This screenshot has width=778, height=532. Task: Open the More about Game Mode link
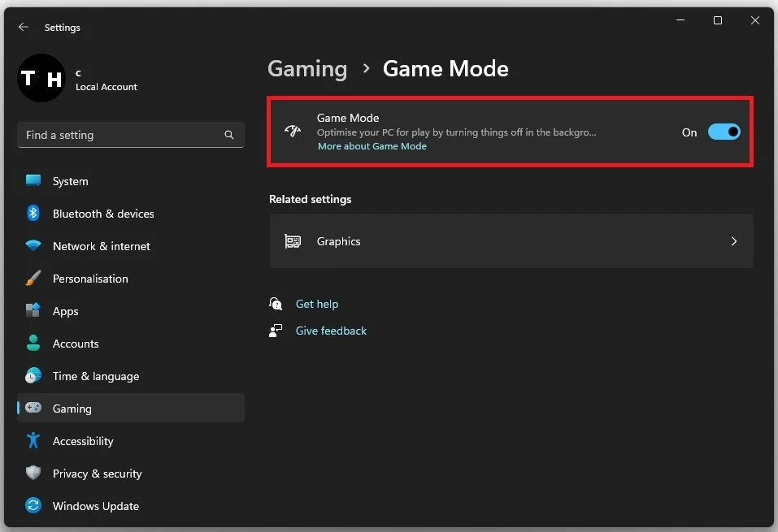[x=372, y=145]
